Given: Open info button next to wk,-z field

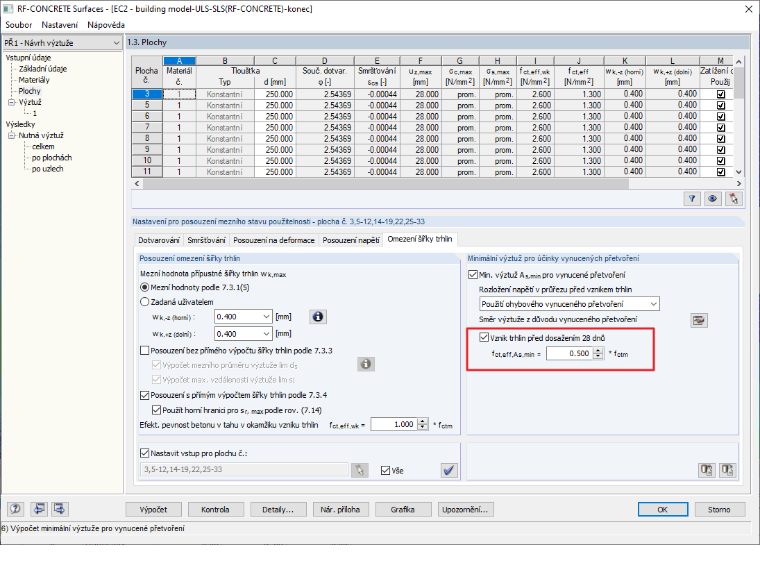Looking at the screenshot, I should 318,317.
